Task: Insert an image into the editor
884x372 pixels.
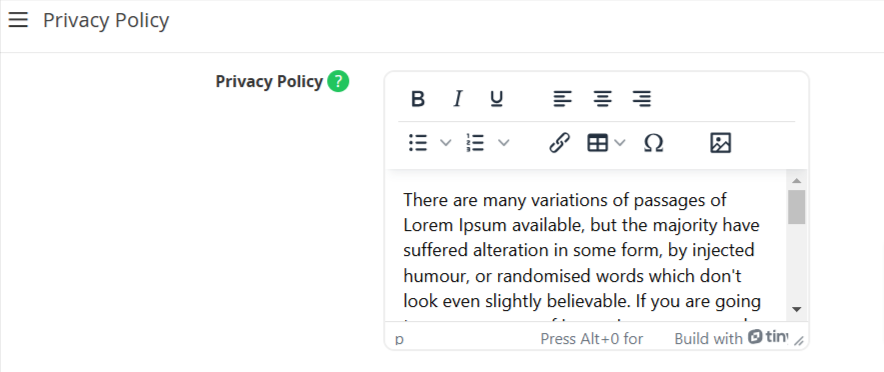Action: pos(720,143)
